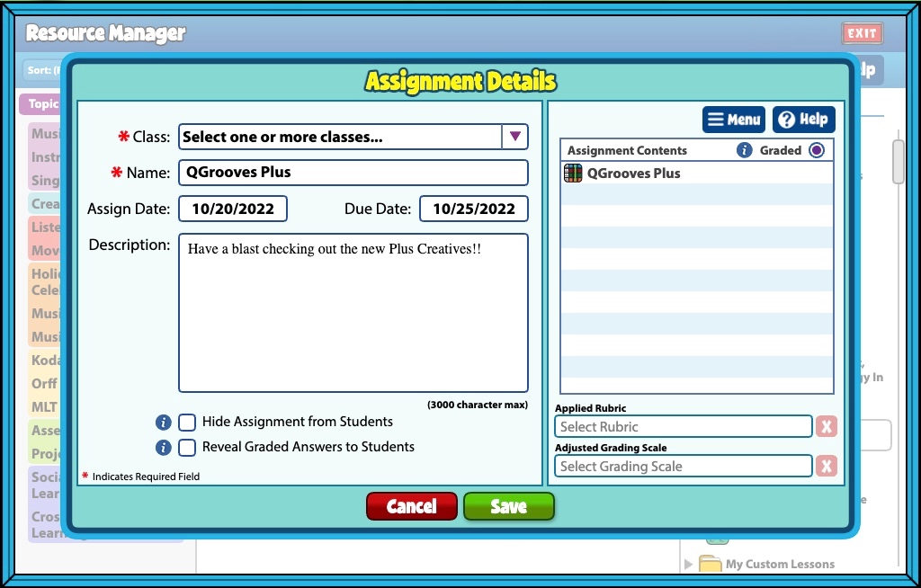This screenshot has width=921, height=588.
Task: Clear the applied rubric with X
Action: [826, 426]
